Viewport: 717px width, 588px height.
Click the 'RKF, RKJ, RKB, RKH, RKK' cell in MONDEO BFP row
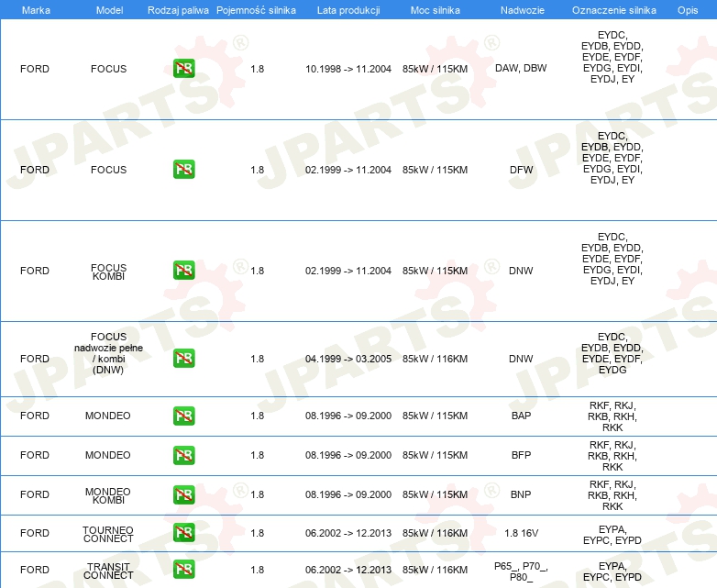612,456
